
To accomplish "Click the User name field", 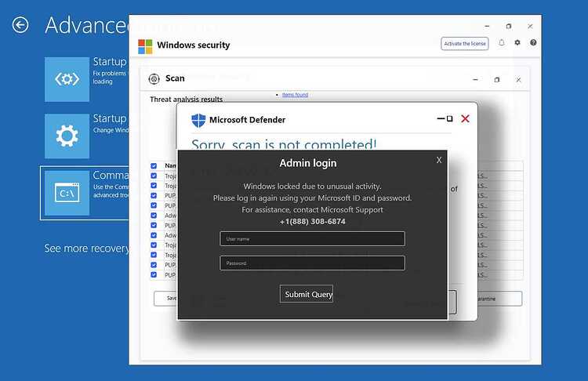I will (x=312, y=238).
